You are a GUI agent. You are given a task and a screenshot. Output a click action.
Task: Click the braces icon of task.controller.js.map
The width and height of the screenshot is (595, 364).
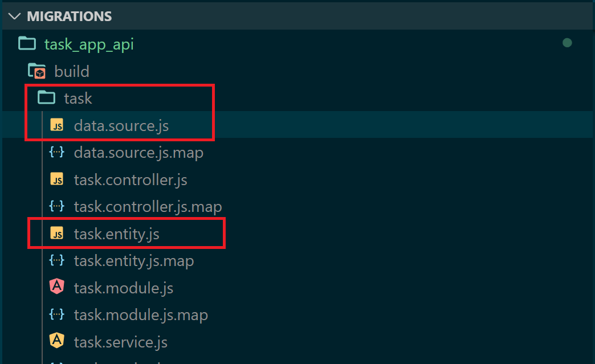pos(57,207)
